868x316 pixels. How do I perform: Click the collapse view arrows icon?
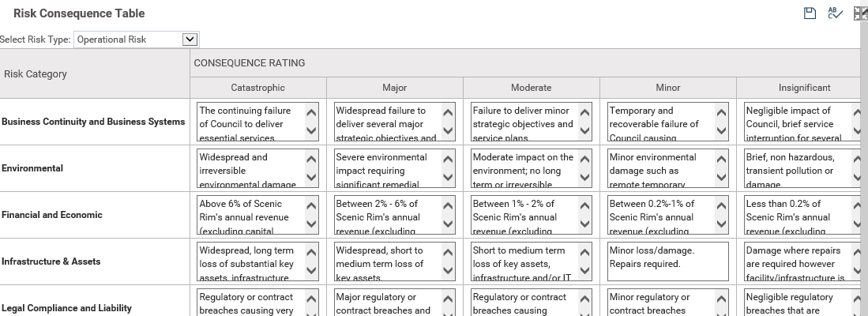(x=861, y=13)
